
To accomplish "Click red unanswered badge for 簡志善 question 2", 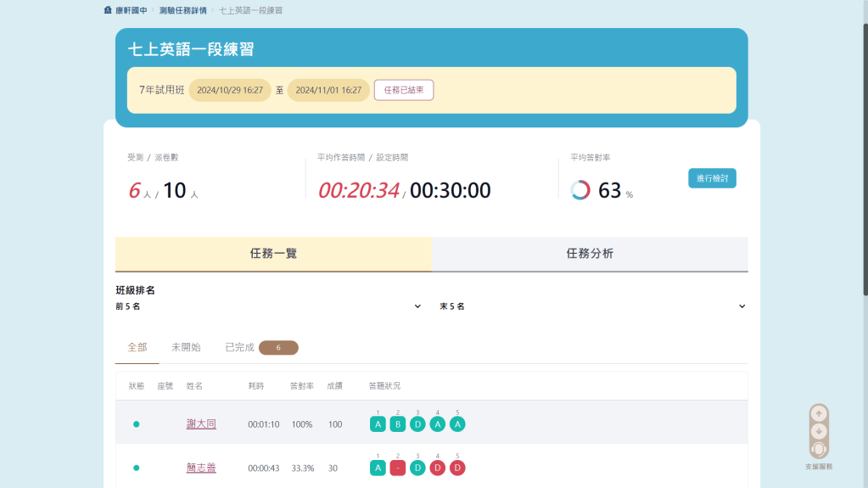I will [x=398, y=468].
